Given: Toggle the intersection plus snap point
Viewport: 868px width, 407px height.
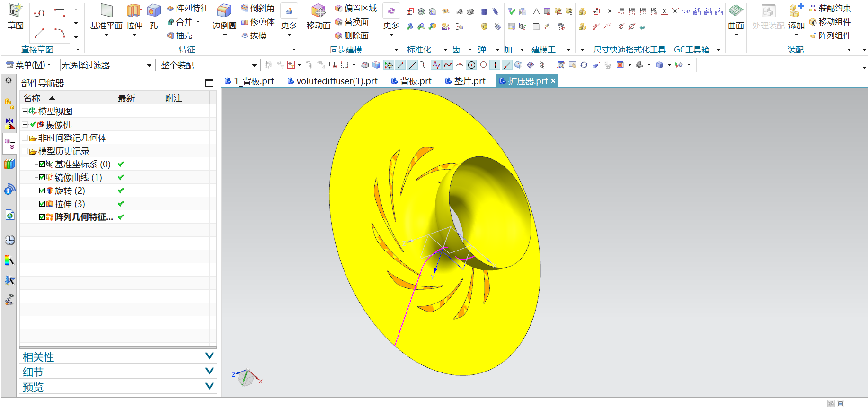Looking at the screenshot, I should coord(495,65).
